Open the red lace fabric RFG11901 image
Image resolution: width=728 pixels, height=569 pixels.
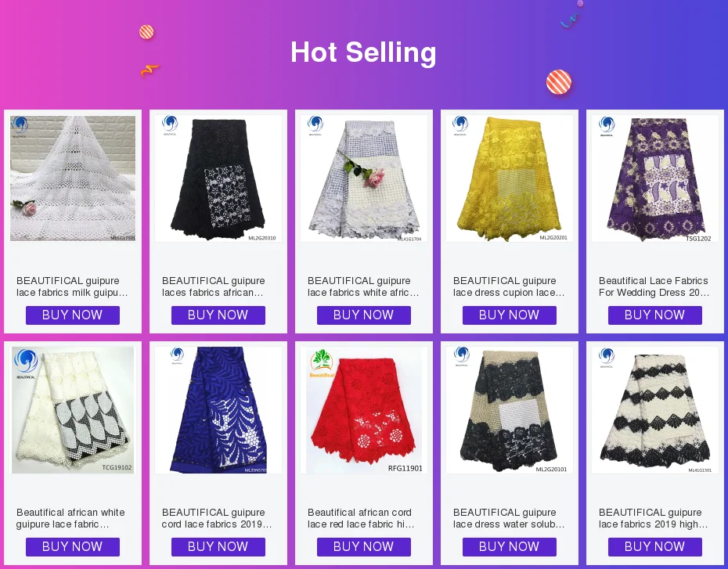tap(364, 410)
